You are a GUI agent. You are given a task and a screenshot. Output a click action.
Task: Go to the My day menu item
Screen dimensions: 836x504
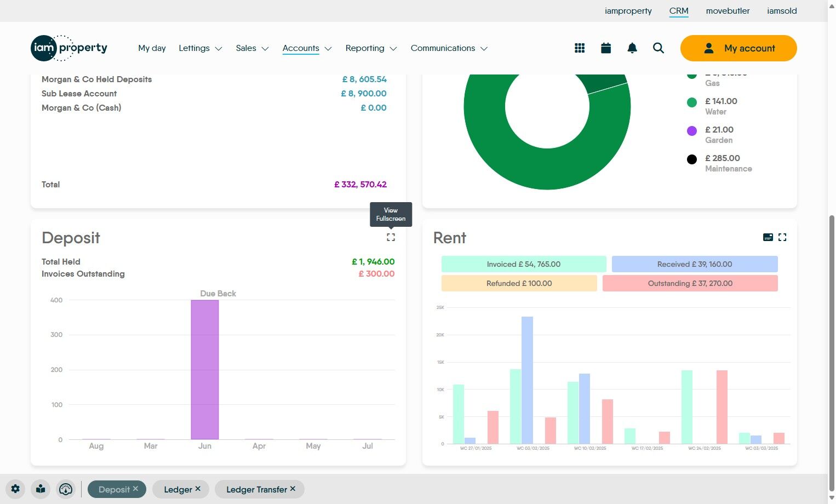tap(152, 48)
